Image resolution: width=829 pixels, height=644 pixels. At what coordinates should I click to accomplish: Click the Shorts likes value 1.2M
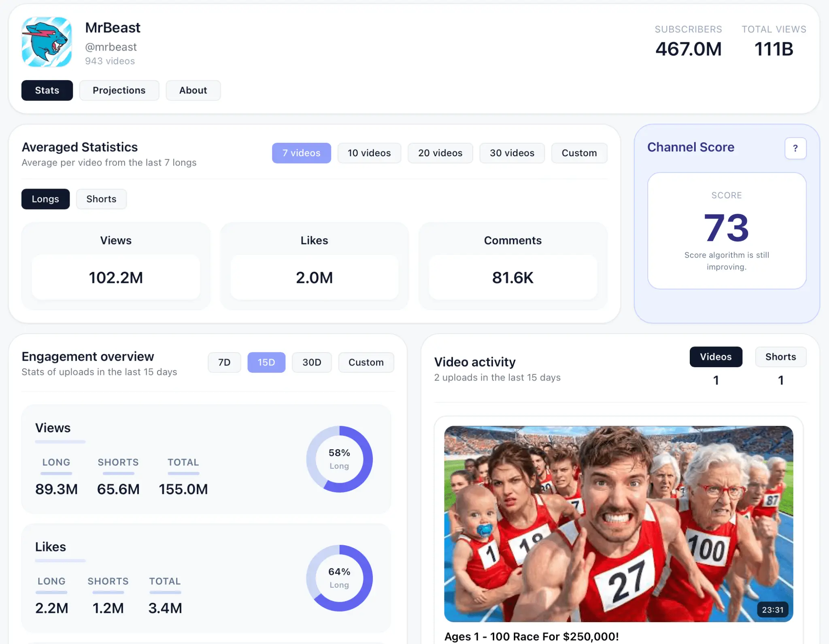point(108,608)
